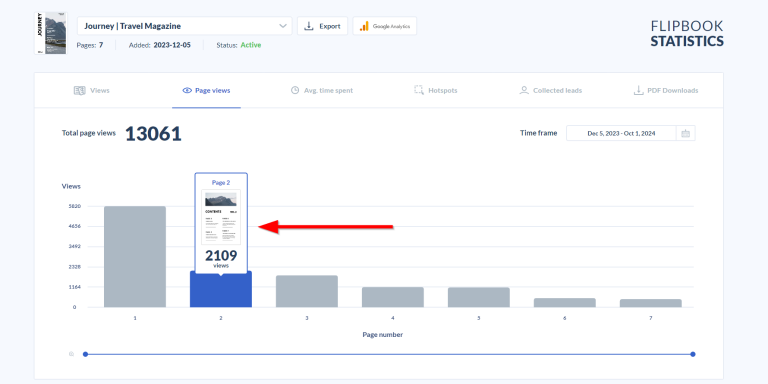Click the Page 2 preview thumbnail in tooltip

(x=221, y=217)
